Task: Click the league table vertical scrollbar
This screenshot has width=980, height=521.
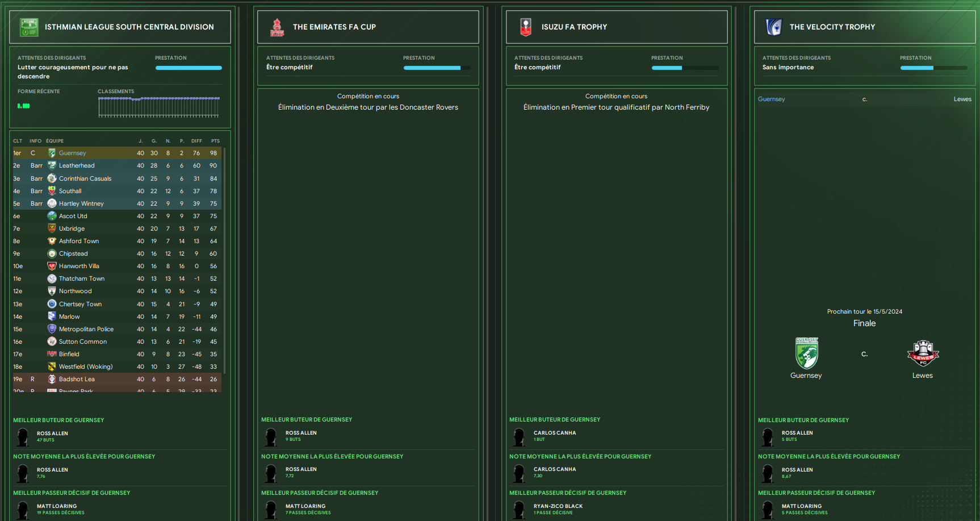Action: tap(225, 261)
